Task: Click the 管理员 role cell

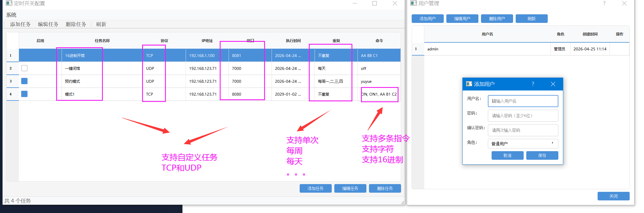Action: pos(560,49)
